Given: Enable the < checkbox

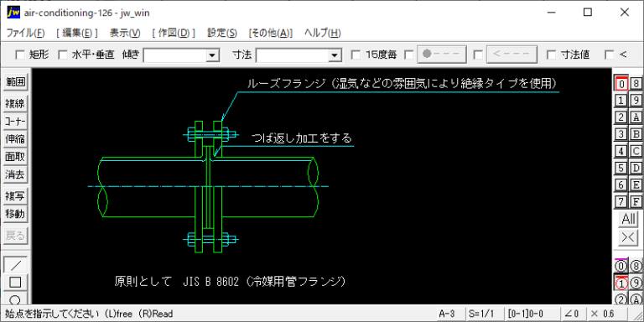Looking at the screenshot, I should click(x=610, y=55).
